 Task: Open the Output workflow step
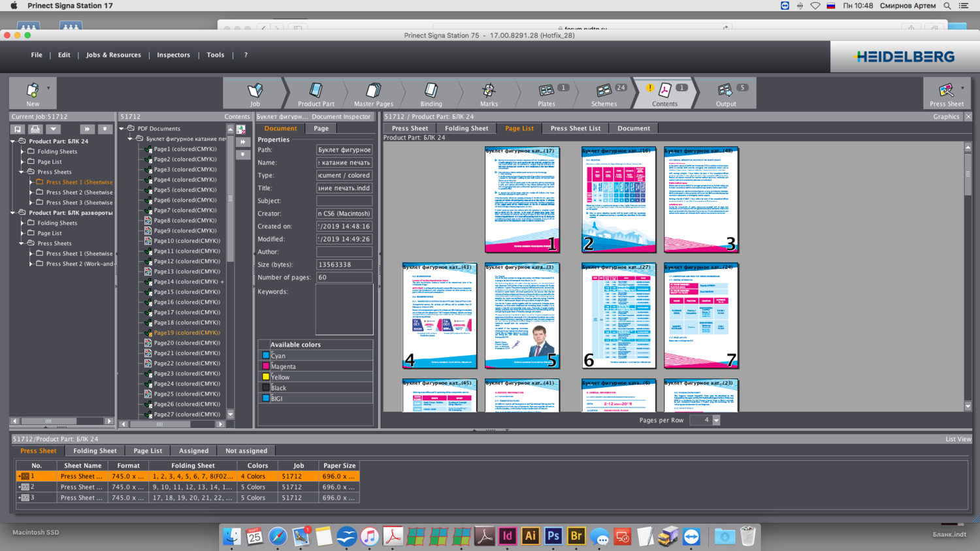coord(726,93)
